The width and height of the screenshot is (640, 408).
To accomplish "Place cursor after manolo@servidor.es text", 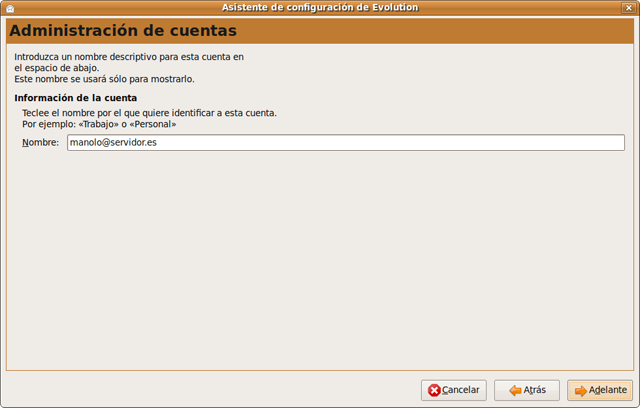I will pyautogui.click(x=158, y=143).
